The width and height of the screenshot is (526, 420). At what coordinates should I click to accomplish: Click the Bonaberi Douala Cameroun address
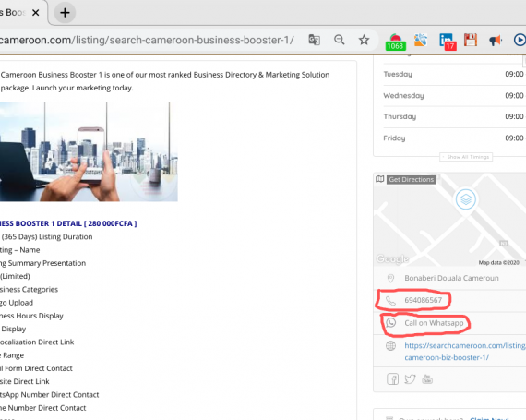[x=451, y=278]
